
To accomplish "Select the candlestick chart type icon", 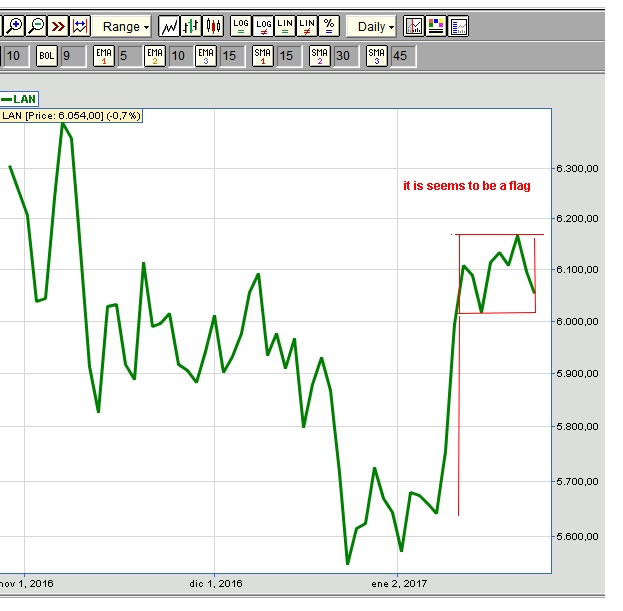I will pyautogui.click(x=213, y=26).
